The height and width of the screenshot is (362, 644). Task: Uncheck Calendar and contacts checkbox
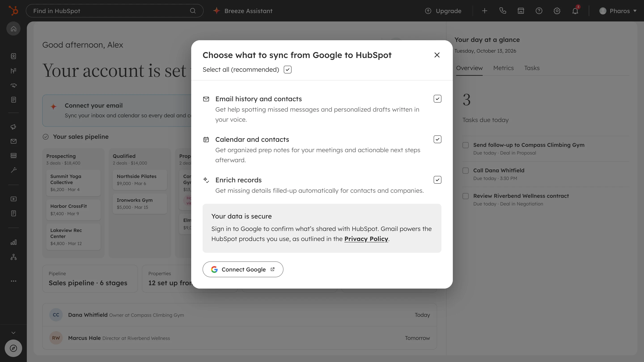click(437, 139)
